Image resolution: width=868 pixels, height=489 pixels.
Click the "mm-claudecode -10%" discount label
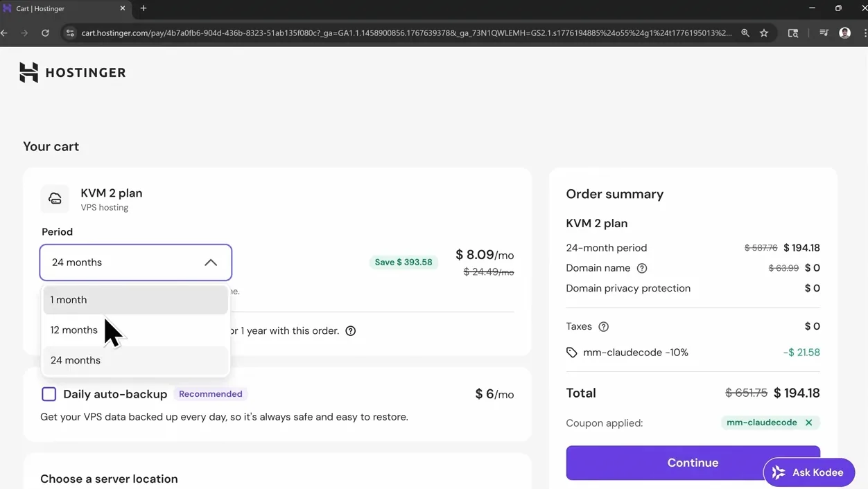pyautogui.click(x=636, y=353)
